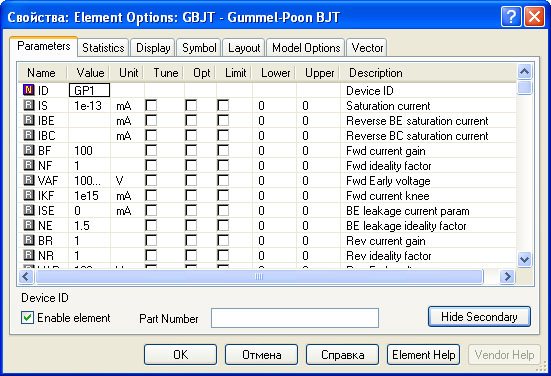Image resolution: width=551 pixels, height=376 pixels.
Task: Click the R icon beside VAF
Action: pyautogui.click(x=28, y=180)
